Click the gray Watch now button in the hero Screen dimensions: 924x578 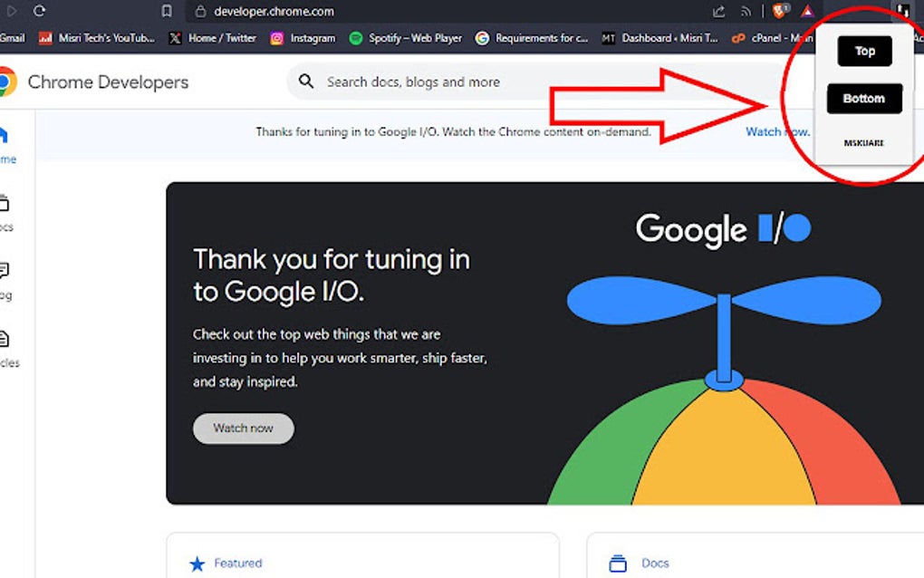point(244,429)
